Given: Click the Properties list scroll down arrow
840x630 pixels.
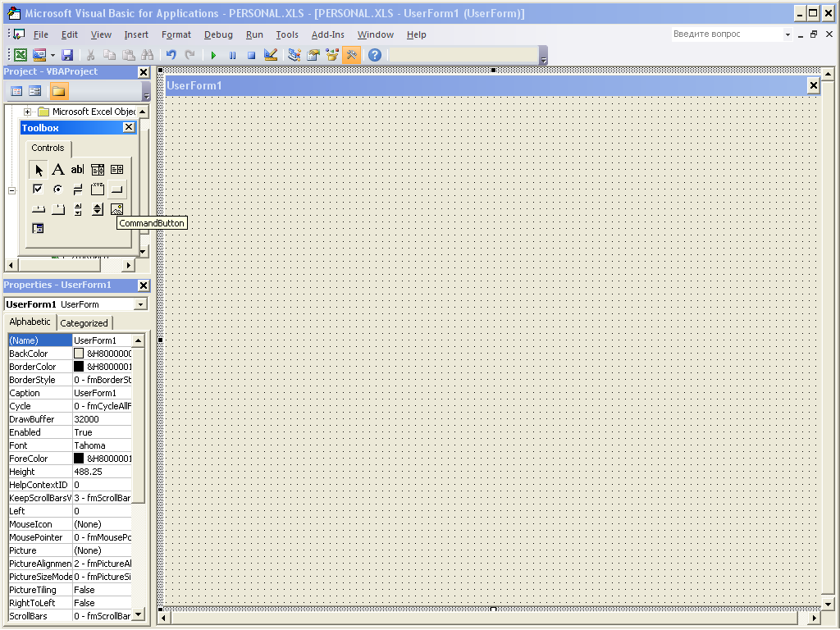Looking at the screenshot, I should tap(138, 615).
